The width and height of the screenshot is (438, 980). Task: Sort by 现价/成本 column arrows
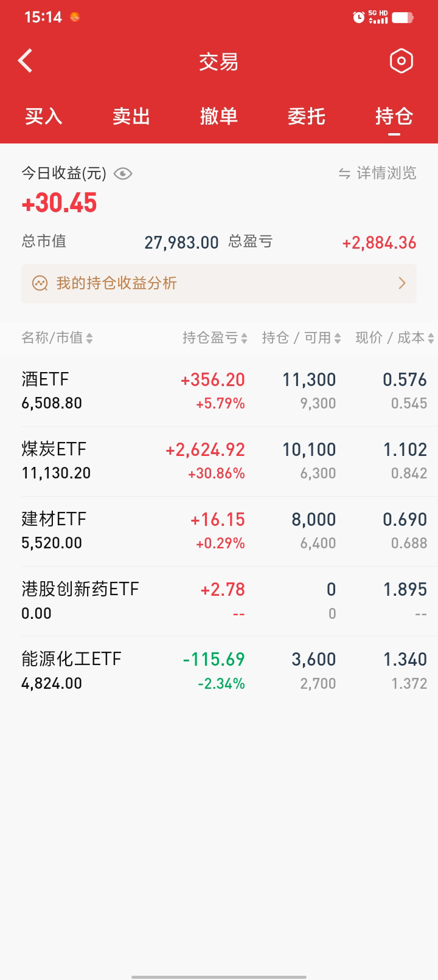point(431,338)
